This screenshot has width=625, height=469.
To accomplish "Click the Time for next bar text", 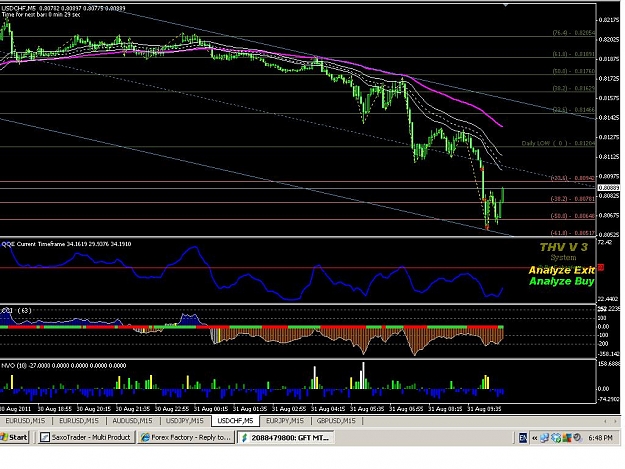I will [41, 15].
